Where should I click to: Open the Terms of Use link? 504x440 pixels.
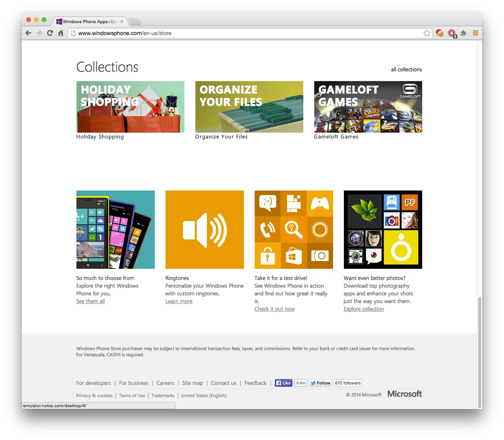132,396
